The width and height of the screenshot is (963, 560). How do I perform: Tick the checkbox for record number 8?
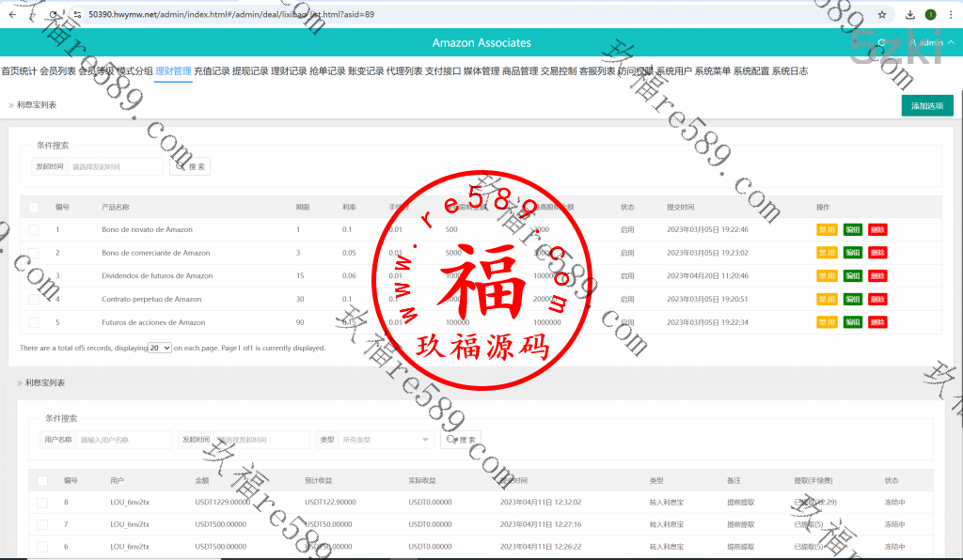(42, 503)
